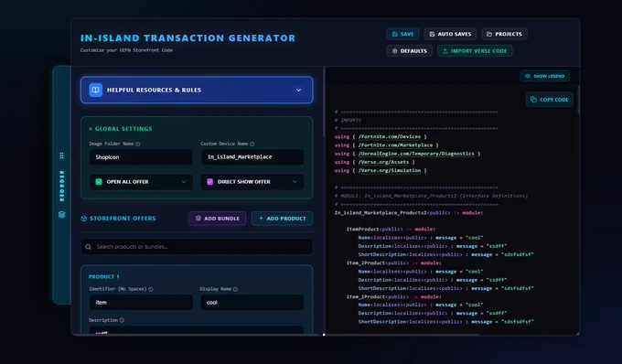
Task: Toggle the Open All Offer checkbox
Action: (x=99, y=182)
